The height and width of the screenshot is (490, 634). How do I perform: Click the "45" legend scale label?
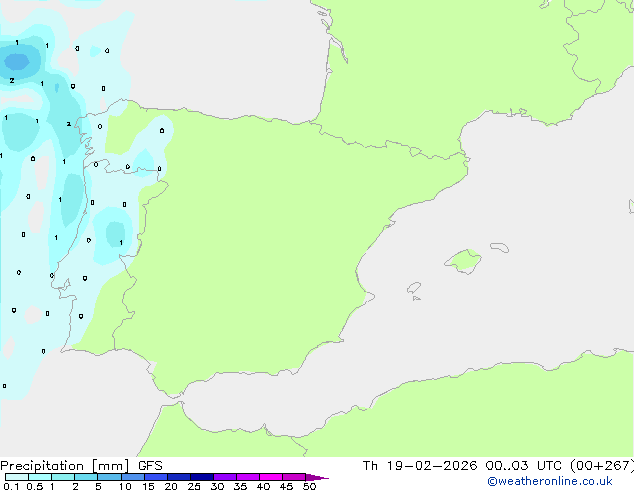pos(287,486)
